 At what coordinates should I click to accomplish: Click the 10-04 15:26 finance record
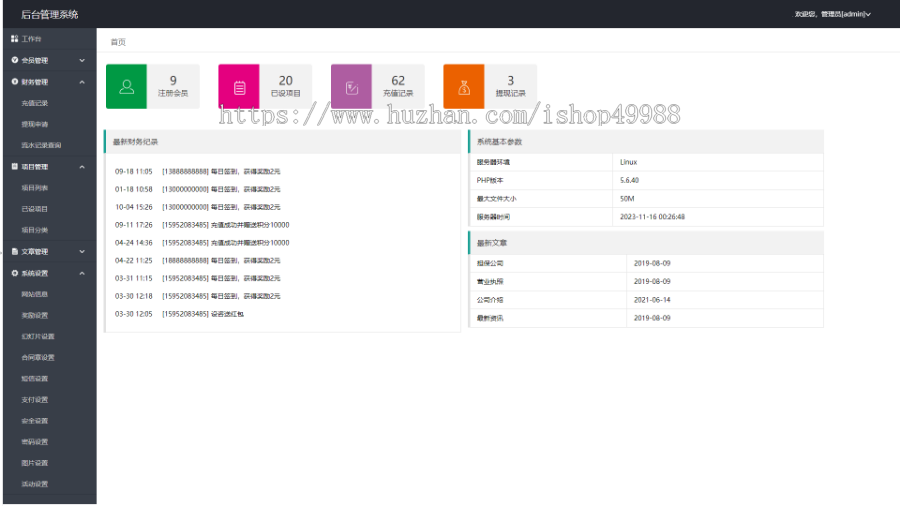click(197, 207)
